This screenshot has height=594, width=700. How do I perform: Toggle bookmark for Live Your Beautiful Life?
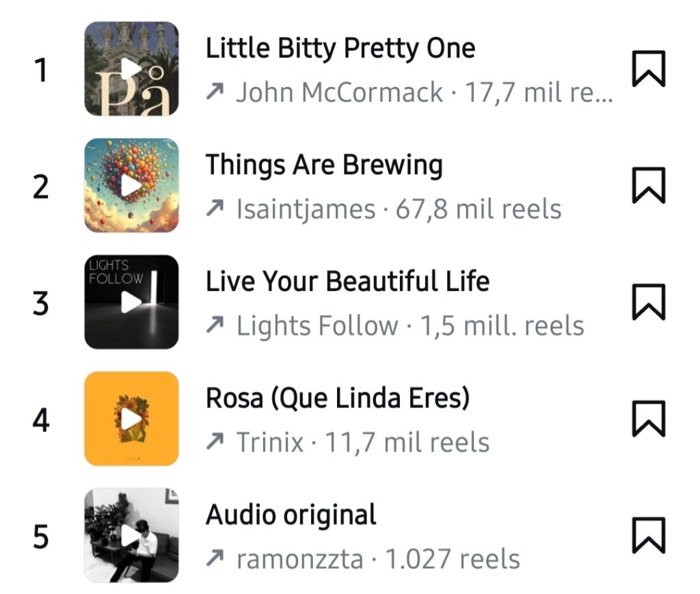[648, 302]
